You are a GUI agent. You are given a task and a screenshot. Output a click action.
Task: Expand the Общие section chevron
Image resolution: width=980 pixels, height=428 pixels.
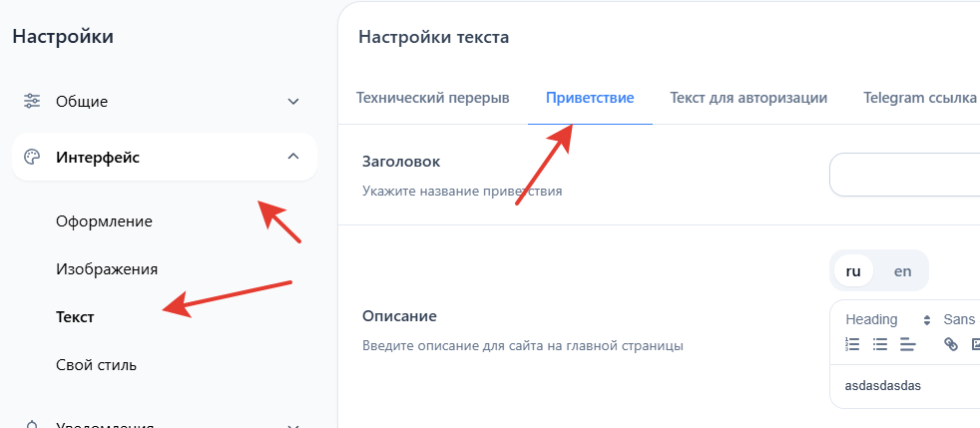(293, 101)
